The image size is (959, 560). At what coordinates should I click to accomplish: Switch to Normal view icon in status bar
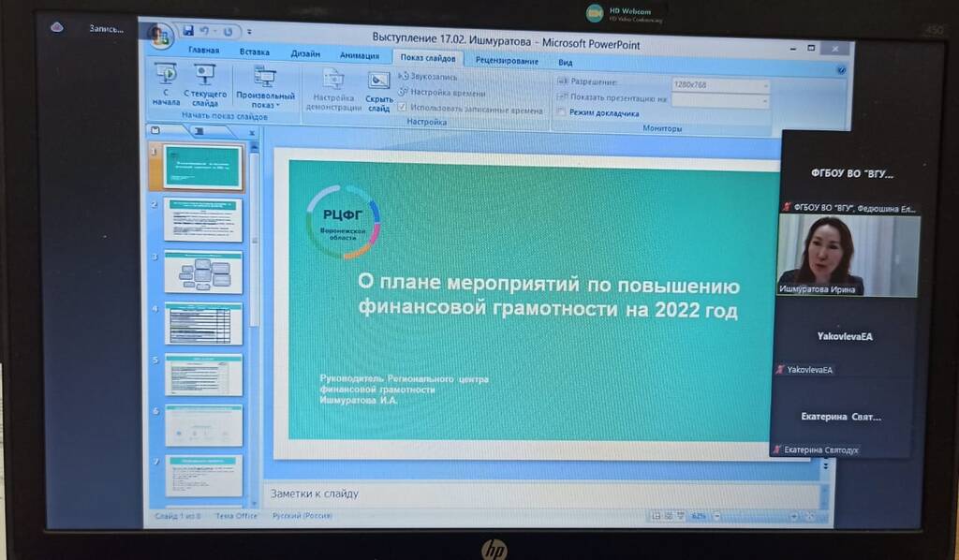657,517
